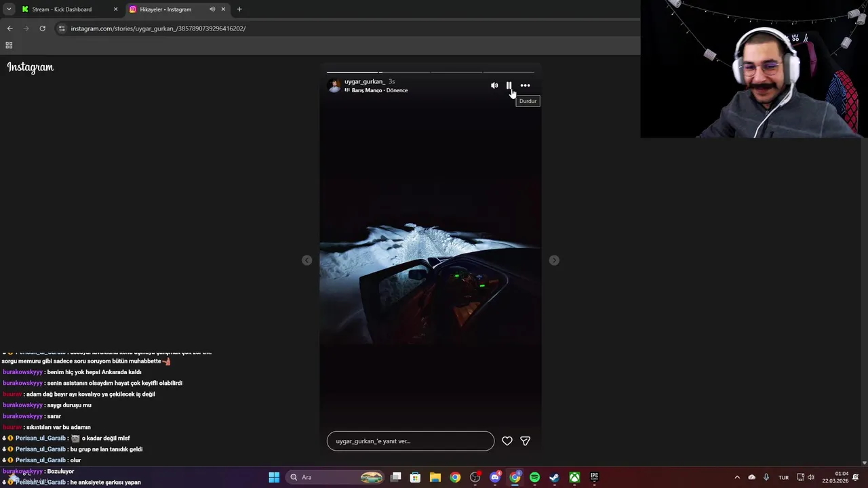Click chat message 'bu grup ne lan tanıdık geldi'
This screenshot has width=868, height=488.
point(106,449)
